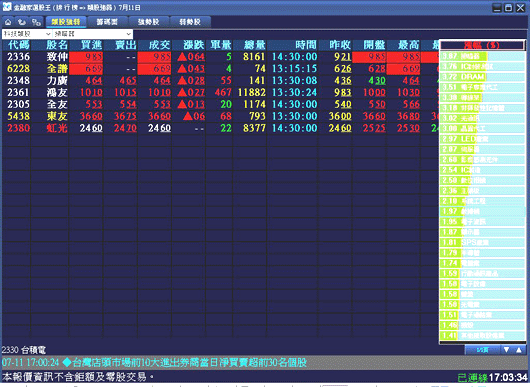
Task: Select the stock row 2361 鴻友
Action: (x=220, y=92)
